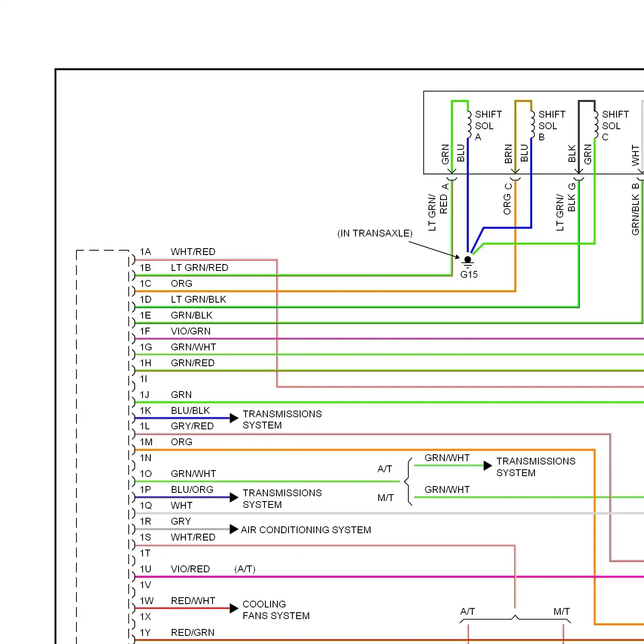Click GRN/WHT text at pin 1O

(x=194, y=474)
